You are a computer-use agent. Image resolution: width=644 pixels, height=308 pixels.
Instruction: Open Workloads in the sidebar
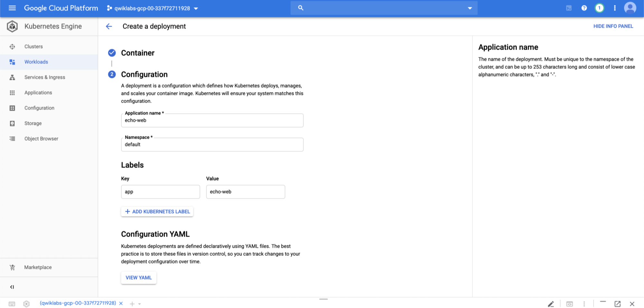(36, 62)
